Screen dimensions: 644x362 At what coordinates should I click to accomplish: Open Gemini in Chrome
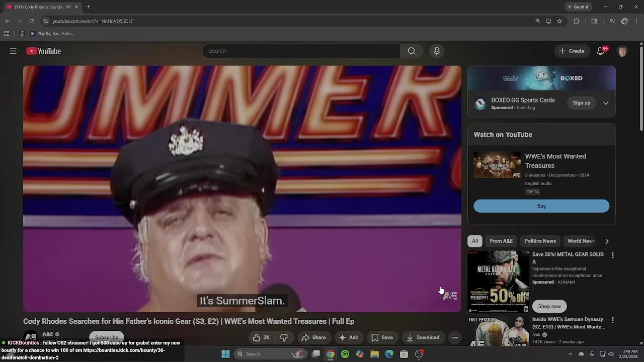(578, 7)
